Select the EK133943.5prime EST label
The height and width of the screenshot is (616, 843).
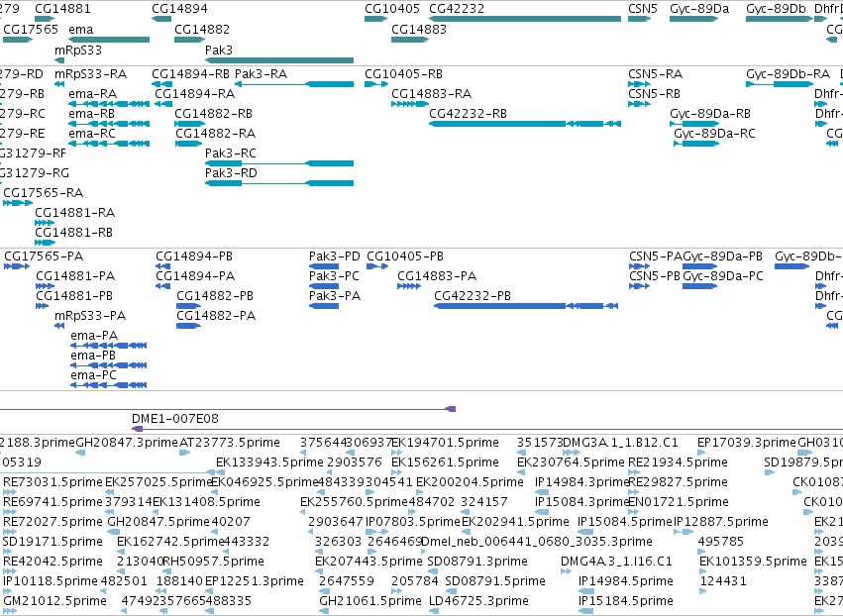coord(269,462)
